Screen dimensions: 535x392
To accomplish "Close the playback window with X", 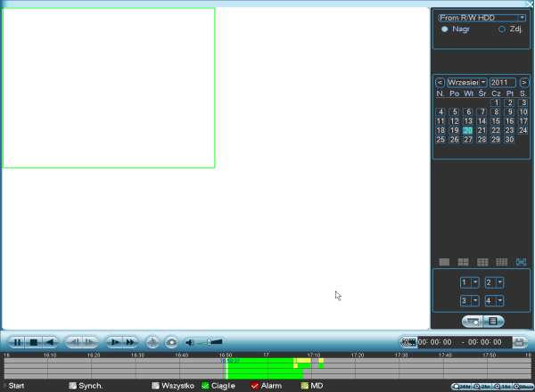I will click(x=530, y=4).
